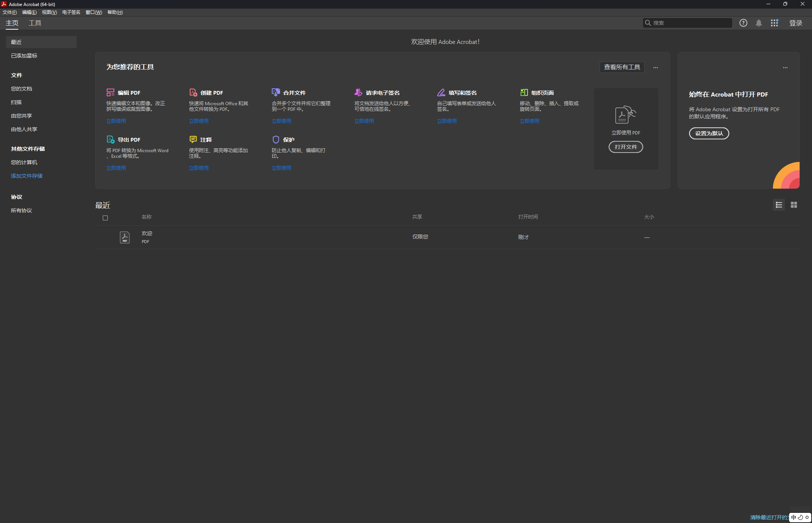The width and height of the screenshot is (812, 523).
Task: Select 您的文档 in the sidebar
Action: [21, 89]
